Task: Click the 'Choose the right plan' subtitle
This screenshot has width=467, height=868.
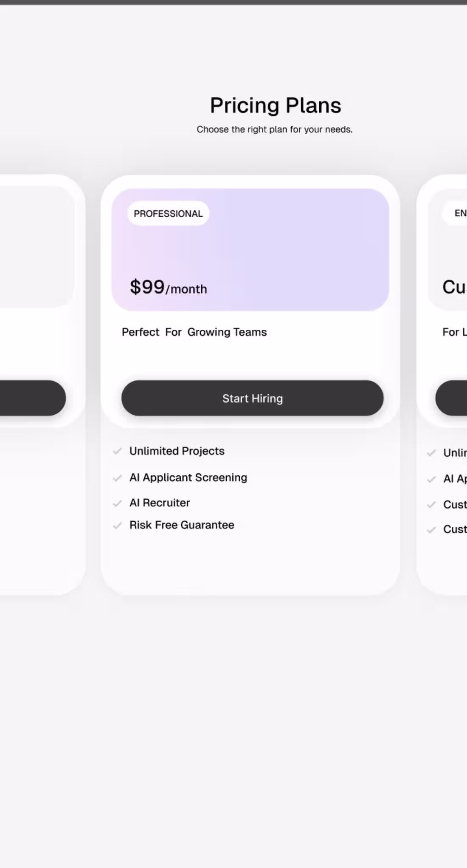Action: click(274, 129)
